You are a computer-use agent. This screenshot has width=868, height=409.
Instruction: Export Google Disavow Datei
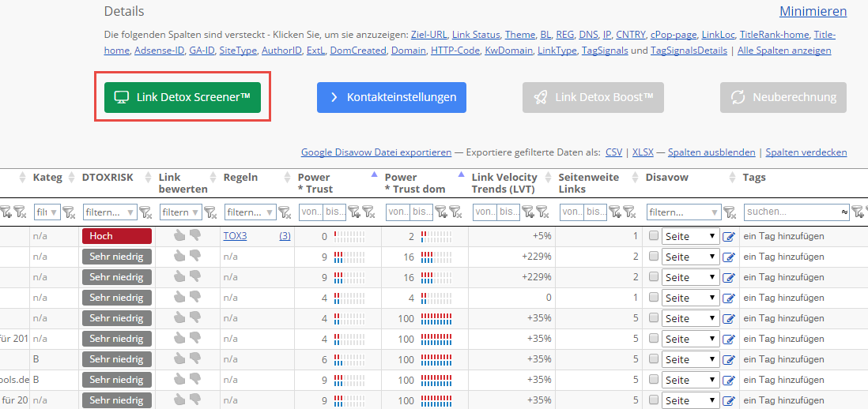tap(376, 152)
